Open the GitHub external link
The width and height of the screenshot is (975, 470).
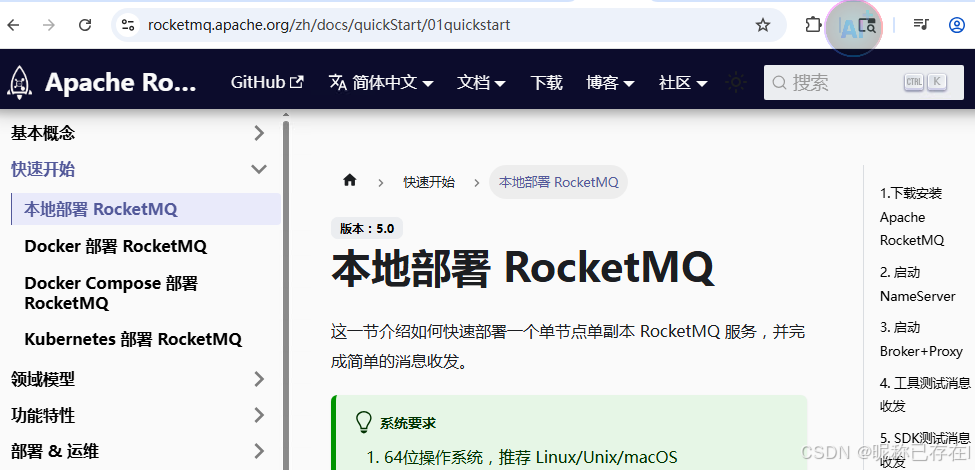[x=267, y=82]
